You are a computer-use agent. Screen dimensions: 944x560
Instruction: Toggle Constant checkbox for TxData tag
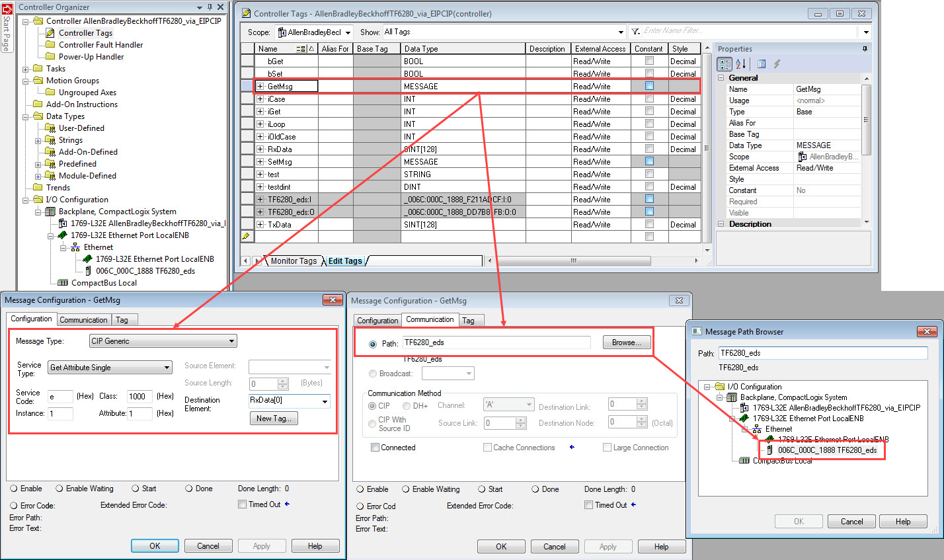[x=649, y=224]
